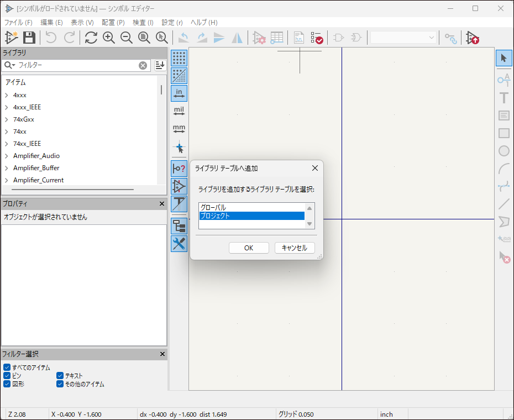Switch units to mils
The image size is (514, 420).
click(179, 111)
